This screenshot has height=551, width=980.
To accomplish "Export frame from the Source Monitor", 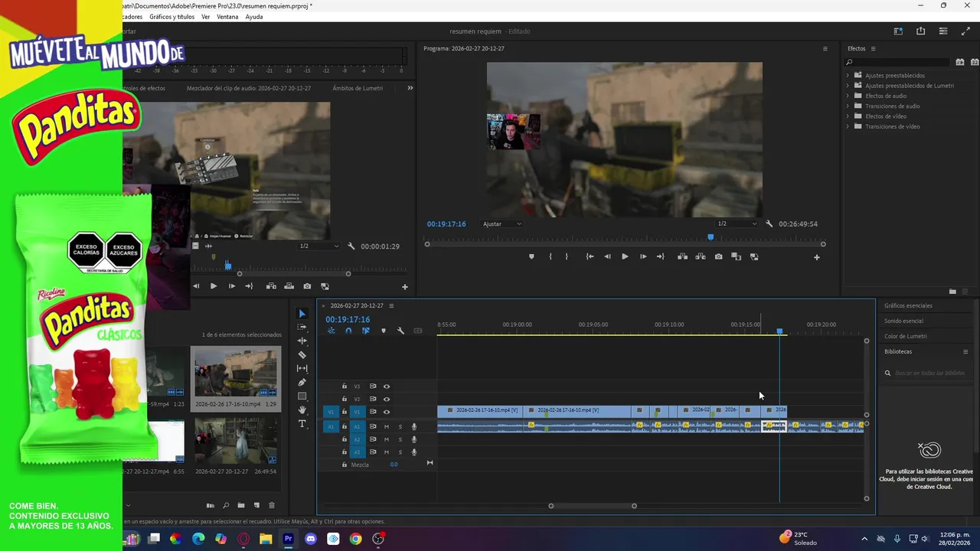I will (x=307, y=286).
